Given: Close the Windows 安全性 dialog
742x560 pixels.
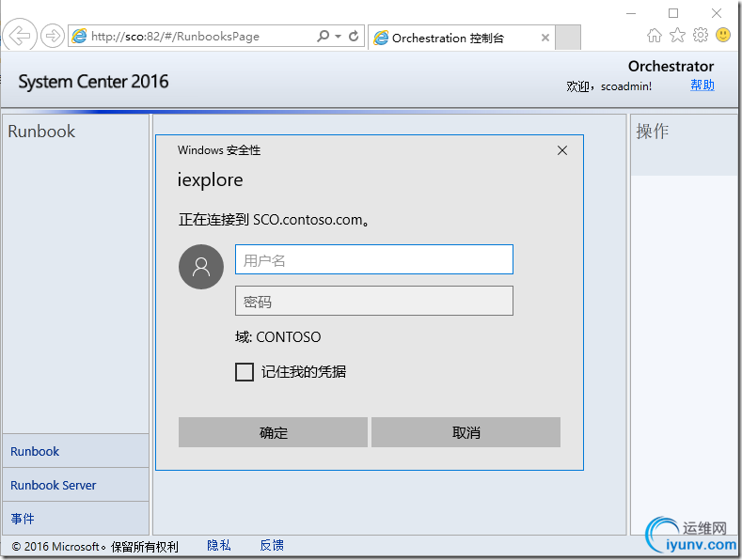Looking at the screenshot, I should pos(562,150).
